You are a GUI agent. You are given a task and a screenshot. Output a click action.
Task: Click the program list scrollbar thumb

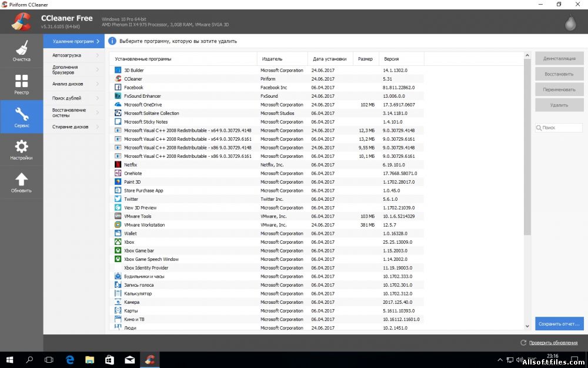tap(527, 147)
